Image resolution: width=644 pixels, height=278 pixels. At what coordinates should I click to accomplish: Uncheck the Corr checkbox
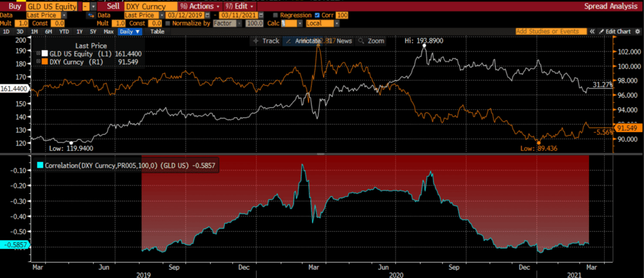coord(317,15)
